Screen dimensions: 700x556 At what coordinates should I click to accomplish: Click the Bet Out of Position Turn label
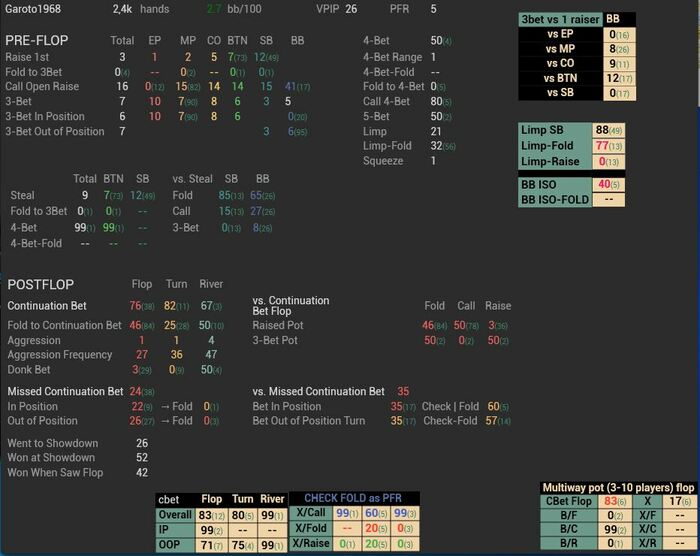click(x=308, y=421)
